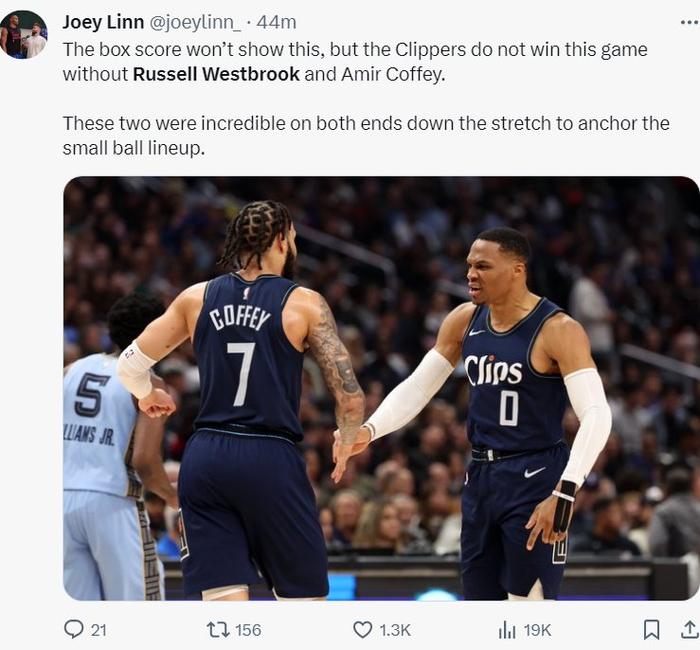Click the repost arrows icon
Screen dimensions: 700x650
[218, 630]
